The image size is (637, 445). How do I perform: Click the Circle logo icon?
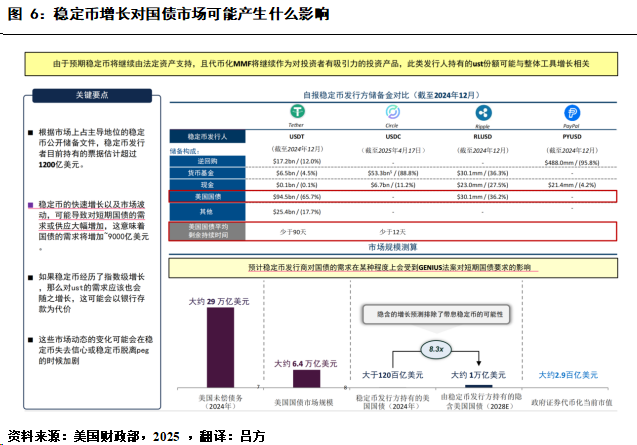tap(392, 114)
